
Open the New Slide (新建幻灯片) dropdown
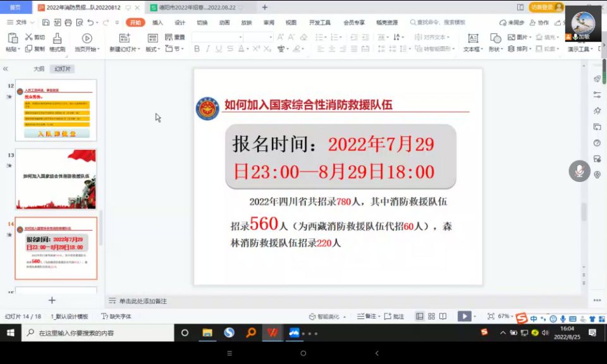click(125, 49)
